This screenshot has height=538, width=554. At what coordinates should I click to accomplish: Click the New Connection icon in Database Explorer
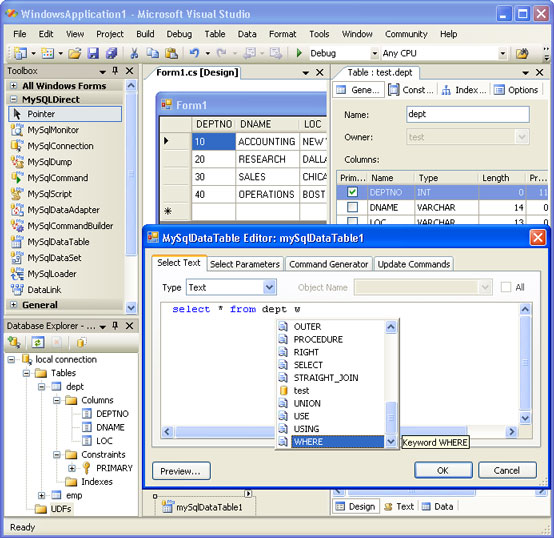14,342
